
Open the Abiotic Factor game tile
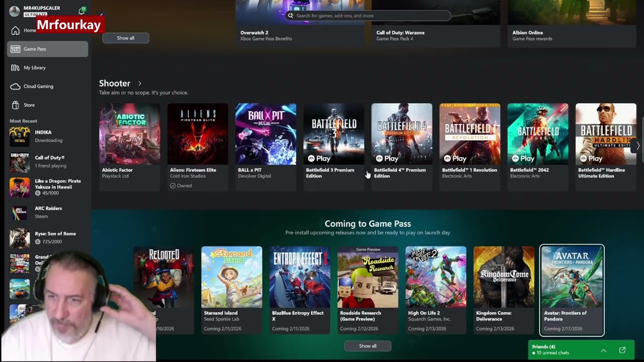pos(130,146)
